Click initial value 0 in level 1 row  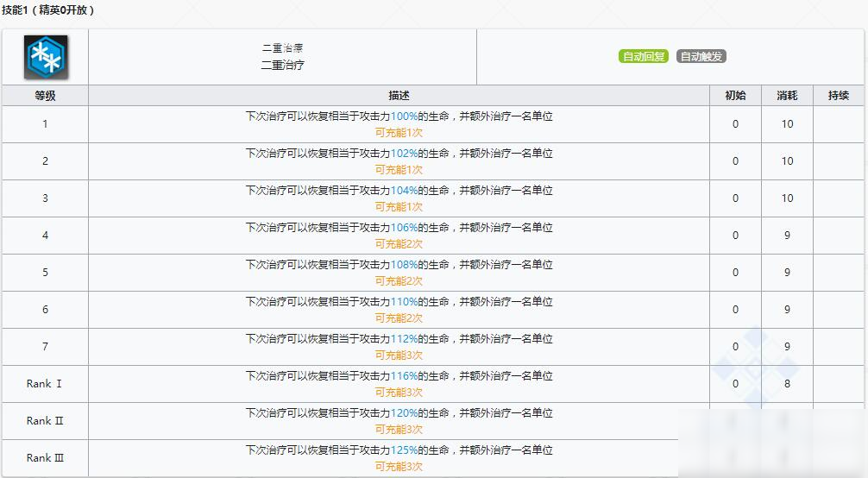coord(735,124)
